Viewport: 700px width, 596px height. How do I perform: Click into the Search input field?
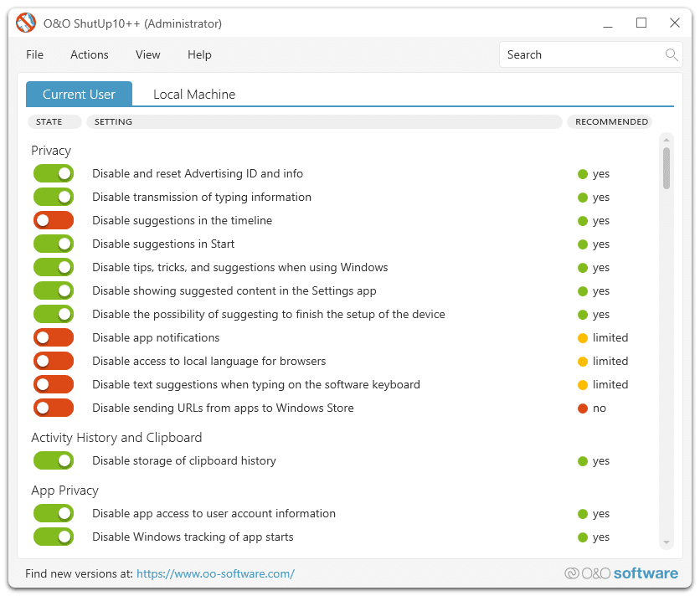click(578, 55)
